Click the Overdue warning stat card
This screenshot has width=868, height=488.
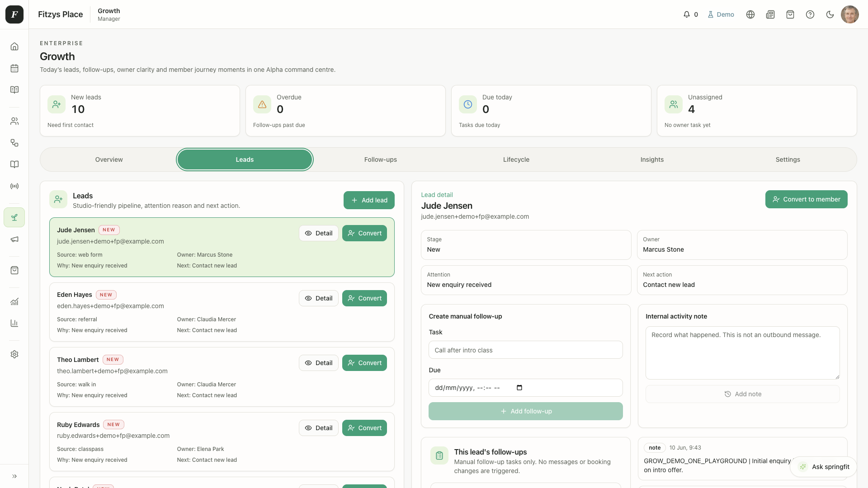tap(345, 111)
